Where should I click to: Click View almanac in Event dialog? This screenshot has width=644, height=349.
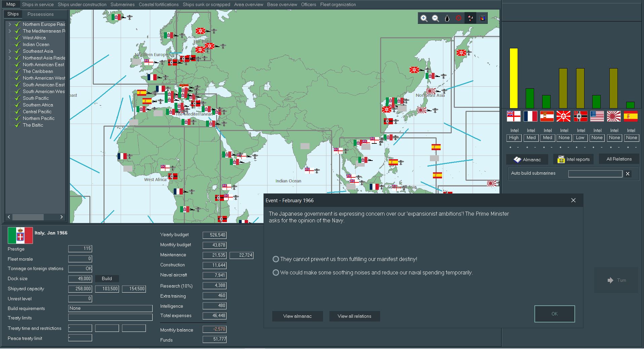(297, 316)
